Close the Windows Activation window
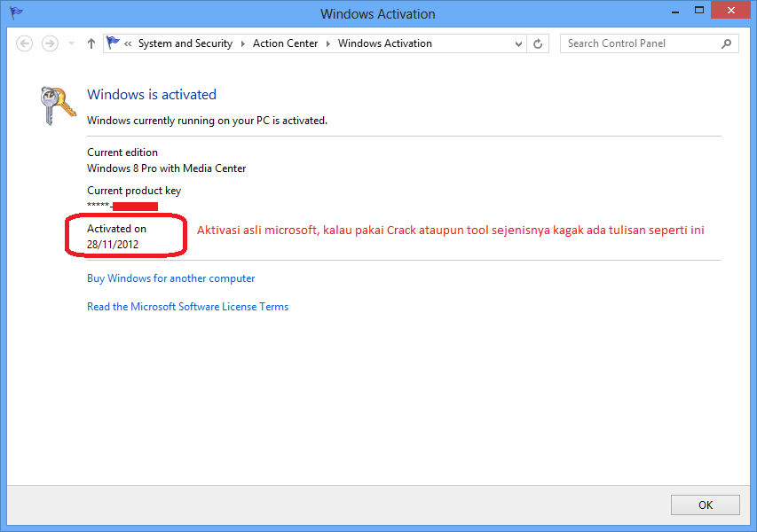 tap(731, 10)
